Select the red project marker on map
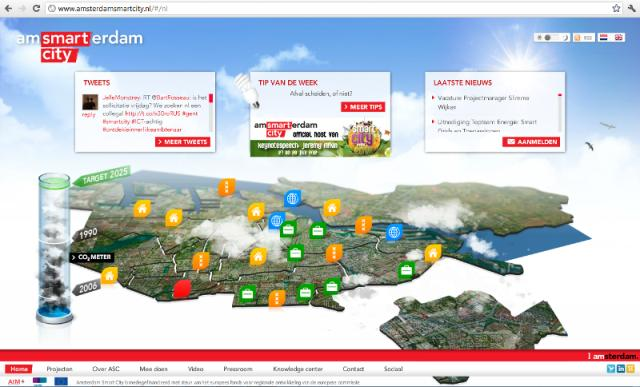 [182, 288]
